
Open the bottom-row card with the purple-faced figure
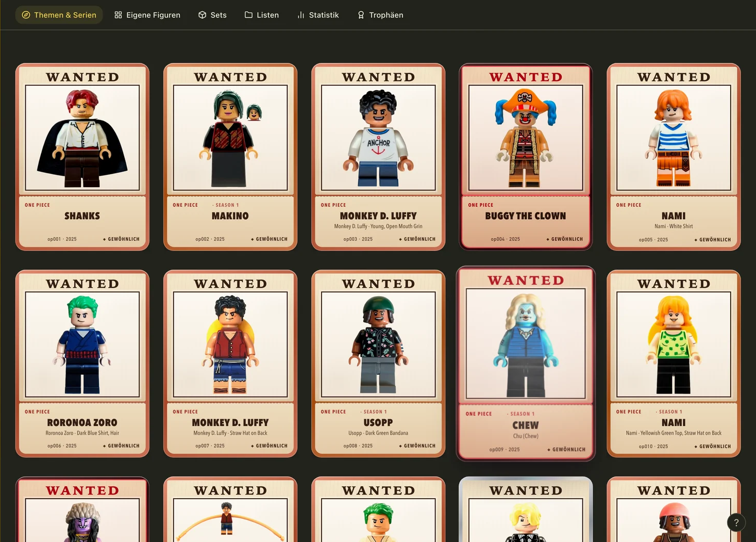click(x=82, y=510)
